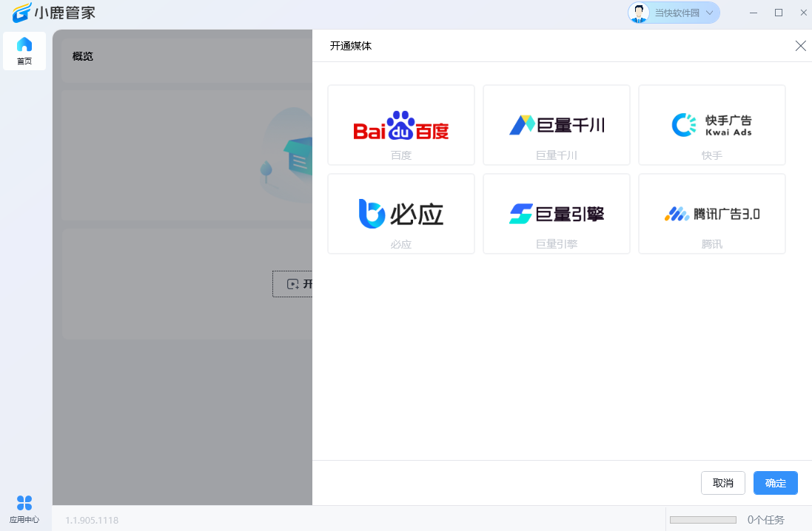Close the 开通媒体 panel
This screenshot has height=531, width=812.
[x=800, y=46]
